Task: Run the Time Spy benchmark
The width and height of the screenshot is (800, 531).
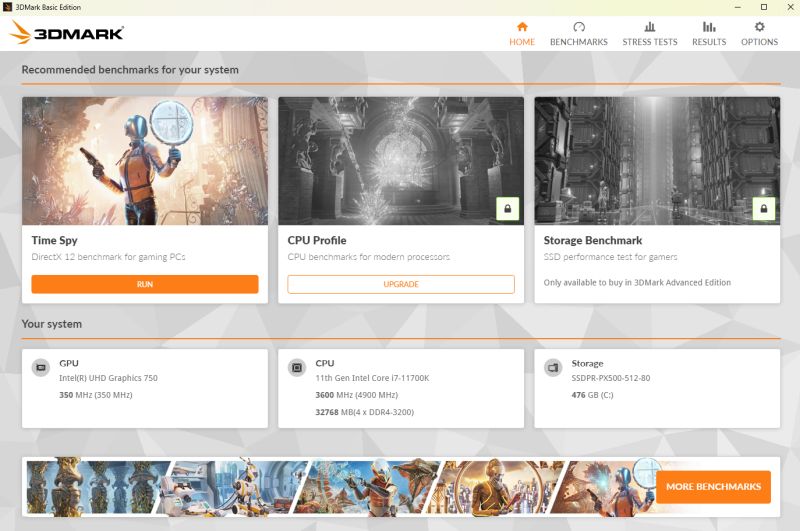Action: point(145,284)
